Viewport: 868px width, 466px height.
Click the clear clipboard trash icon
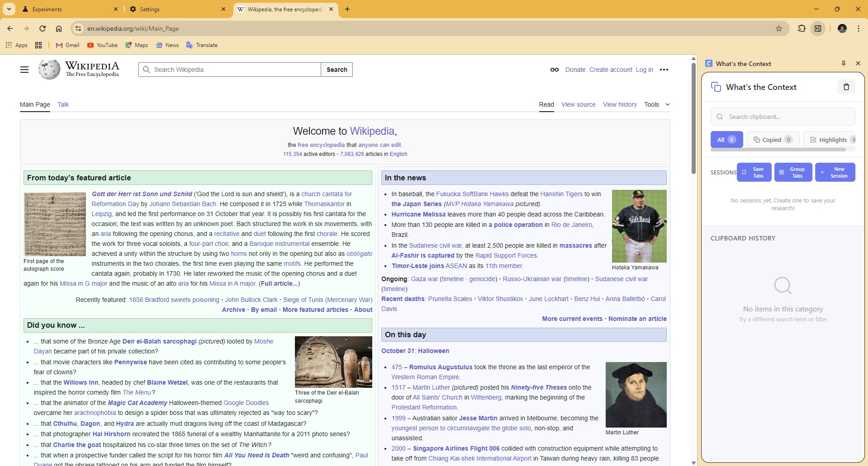846,87
